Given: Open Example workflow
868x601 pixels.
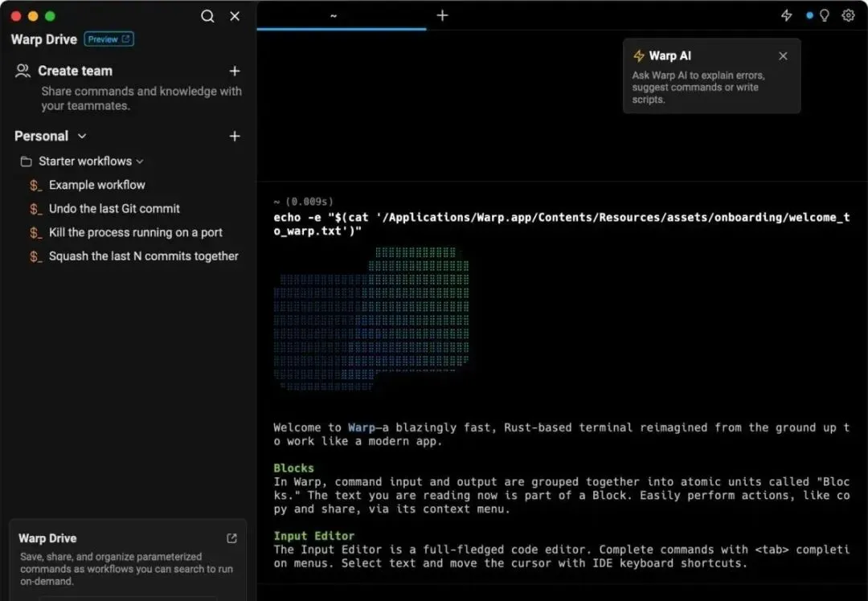Looking at the screenshot, I should pyautogui.click(x=97, y=185).
